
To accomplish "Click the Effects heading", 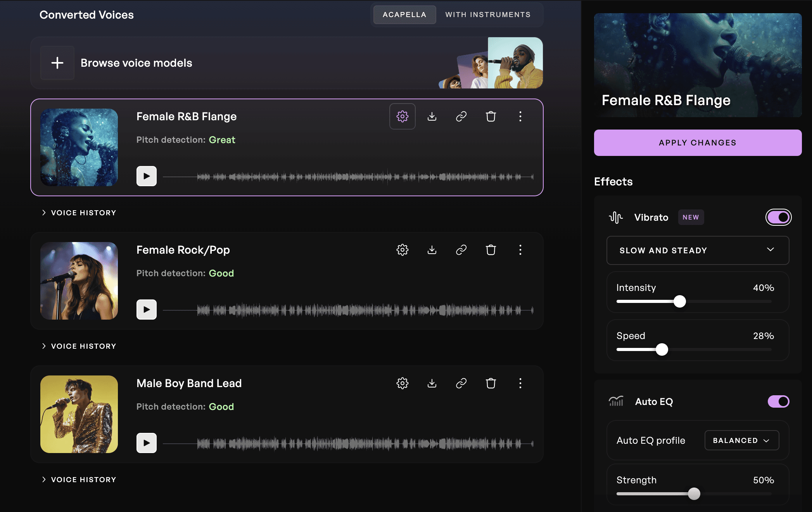I will (613, 182).
